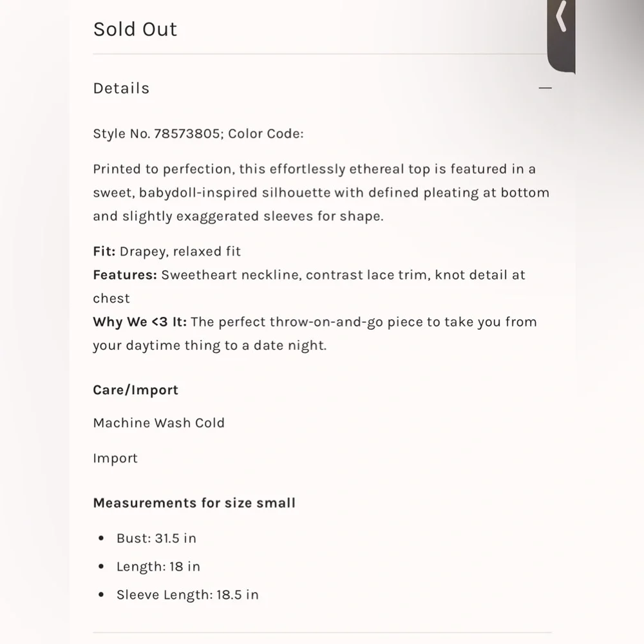Screen dimensions: 644x644
Task: Click the Care/Import heading
Action: coord(135,390)
